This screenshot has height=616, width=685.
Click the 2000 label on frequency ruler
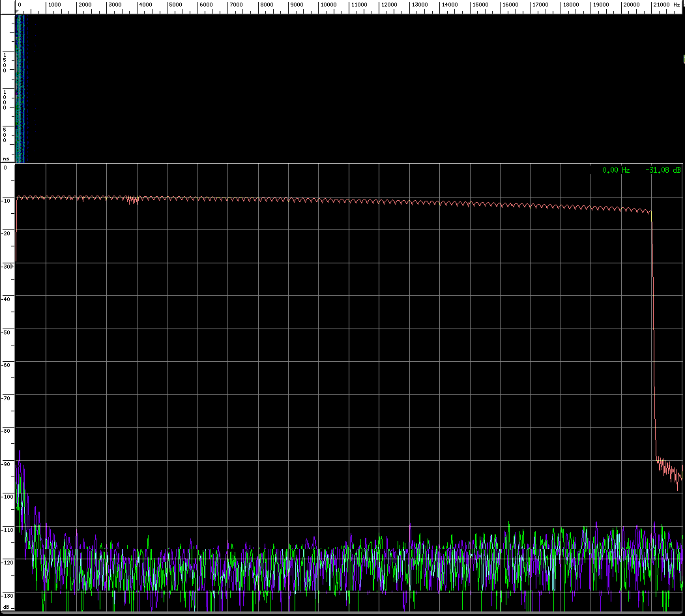85,5
